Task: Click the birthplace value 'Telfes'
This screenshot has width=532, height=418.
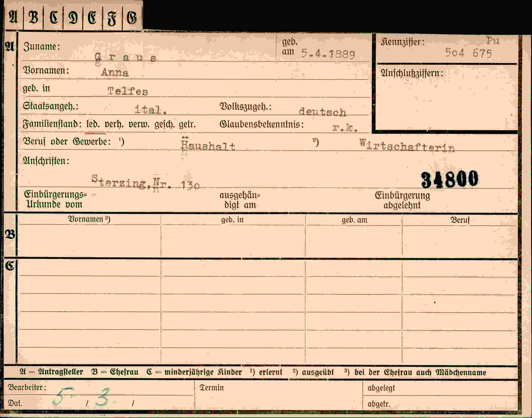Action: click(x=128, y=91)
